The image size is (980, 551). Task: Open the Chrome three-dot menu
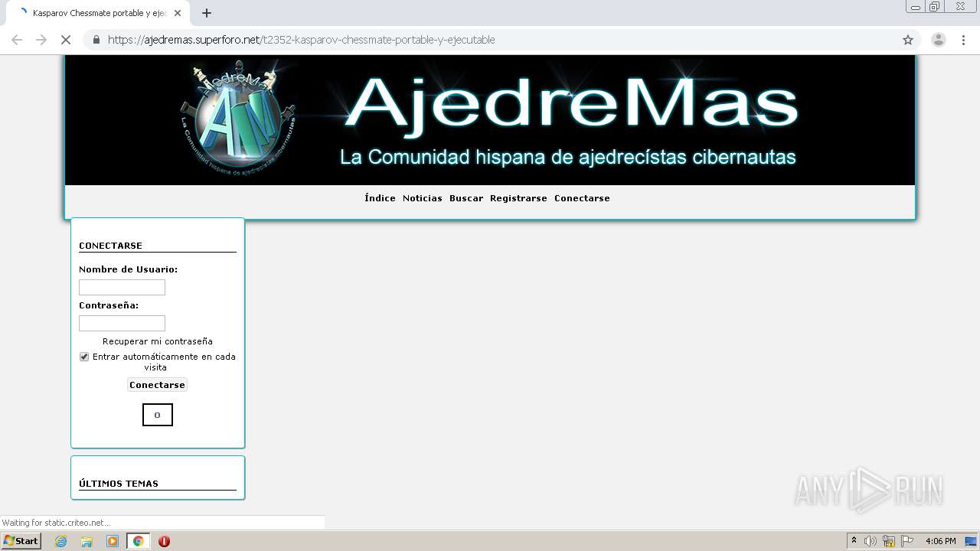(964, 40)
